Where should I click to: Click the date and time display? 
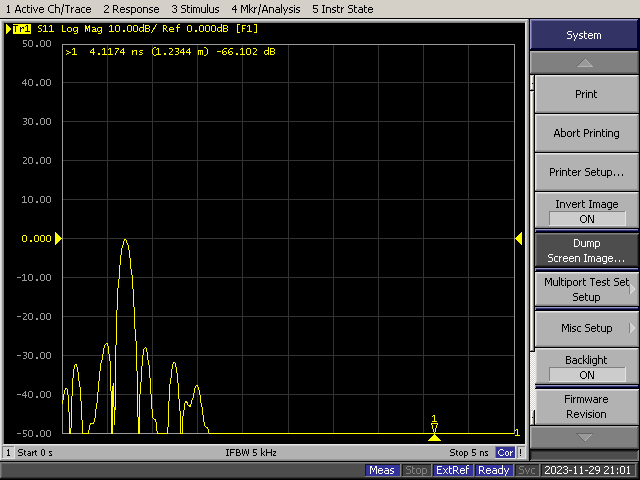tap(587, 470)
